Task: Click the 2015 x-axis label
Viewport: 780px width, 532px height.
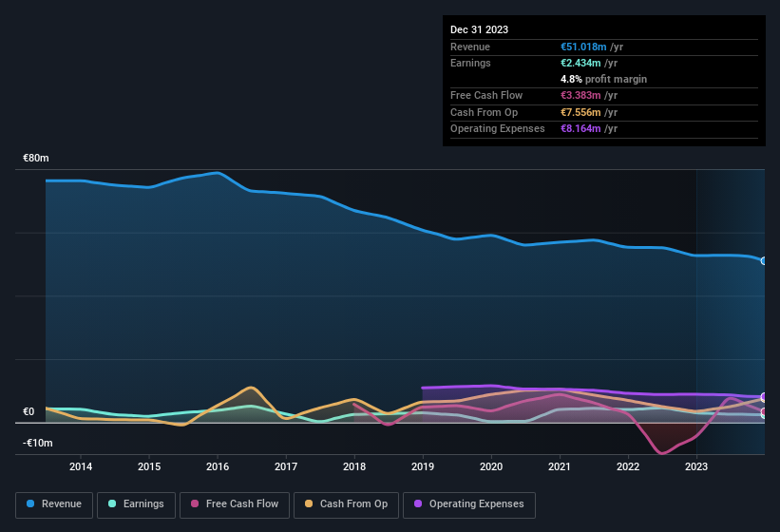Action: click(149, 466)
